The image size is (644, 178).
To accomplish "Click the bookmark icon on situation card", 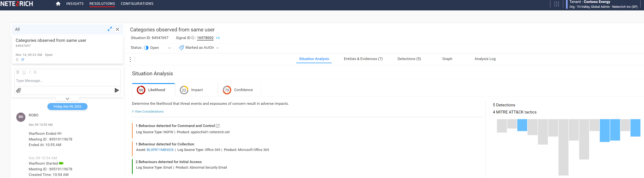I will (x=17, y=60).
